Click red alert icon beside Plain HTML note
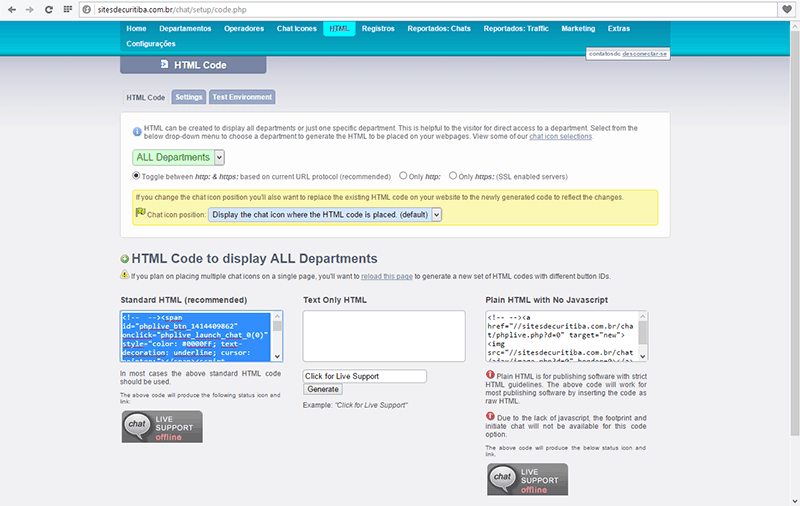Screen dimensions: 800x506 pyautogui.click(x=490, y=375)
